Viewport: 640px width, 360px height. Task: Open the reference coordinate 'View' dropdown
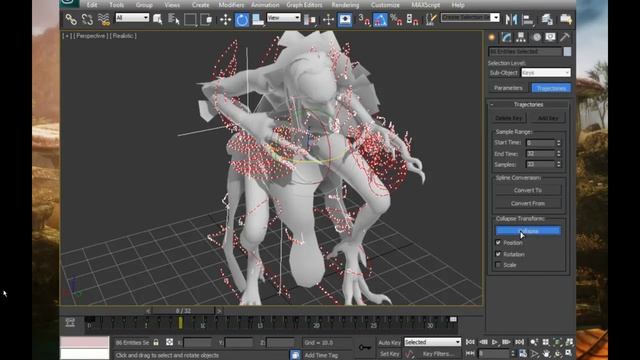click(284, 18)
